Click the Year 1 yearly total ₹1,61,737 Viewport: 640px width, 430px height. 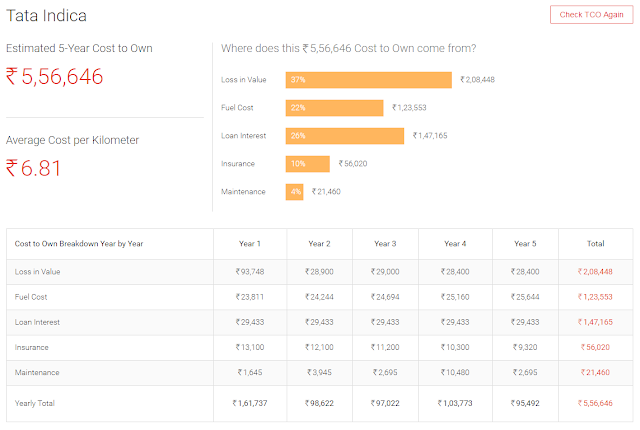(x=250, y=403)
